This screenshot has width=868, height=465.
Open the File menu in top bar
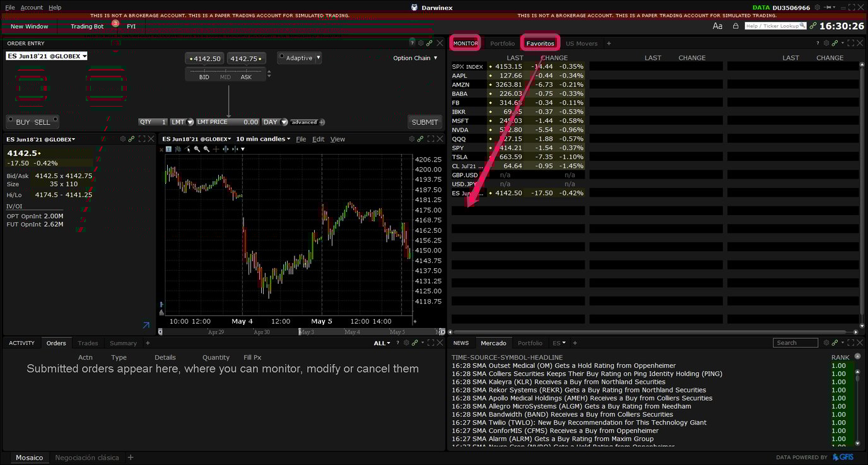pos(9,8)
